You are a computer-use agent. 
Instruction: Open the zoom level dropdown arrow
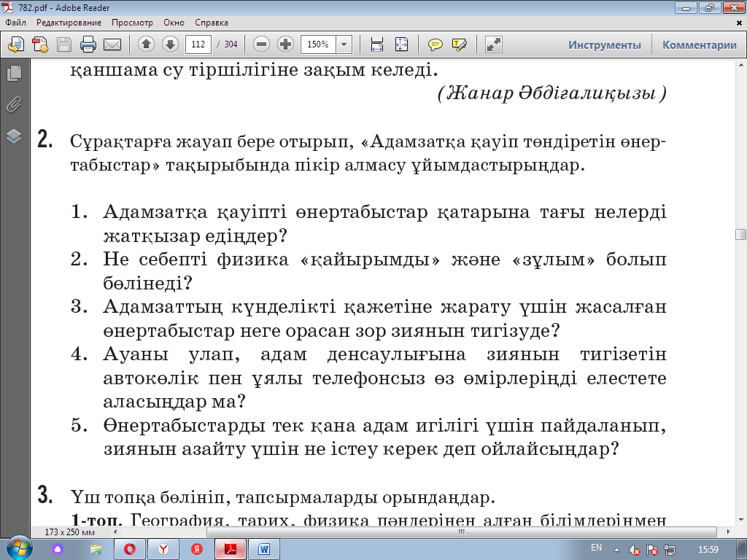(x=344, y=44)
